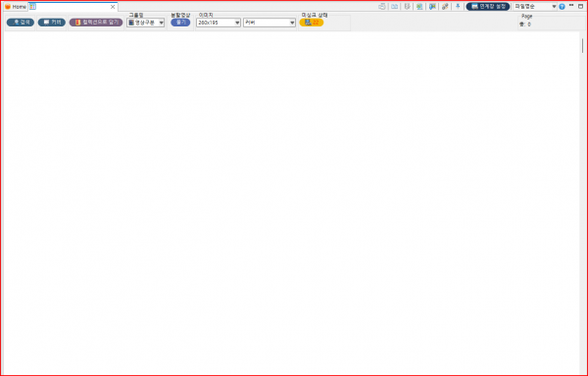Click the blue 열기 open button
The image size is (588, 376).
pyautogui.click(x=180, y=23)
